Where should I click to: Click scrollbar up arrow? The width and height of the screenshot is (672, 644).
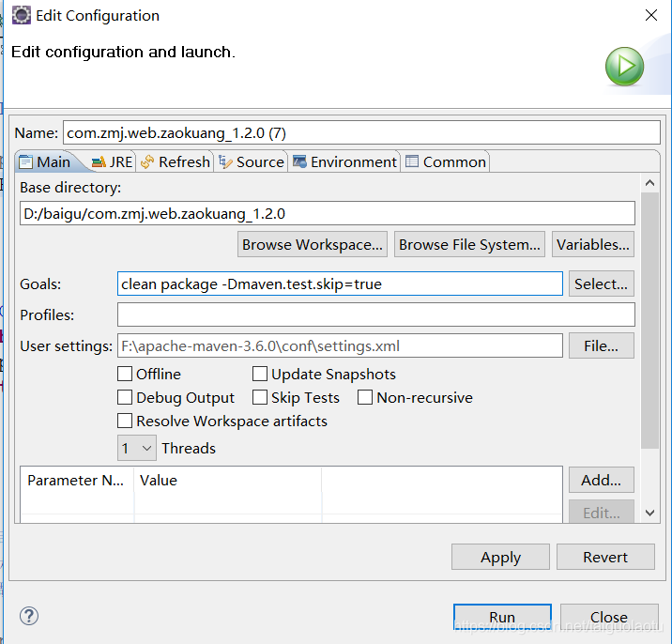pyautogui.click(x=649, y=183)
